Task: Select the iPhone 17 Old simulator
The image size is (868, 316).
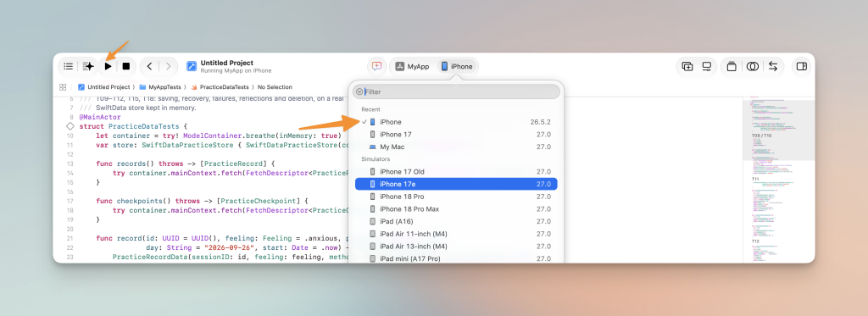Action: (x=456, y=172)
